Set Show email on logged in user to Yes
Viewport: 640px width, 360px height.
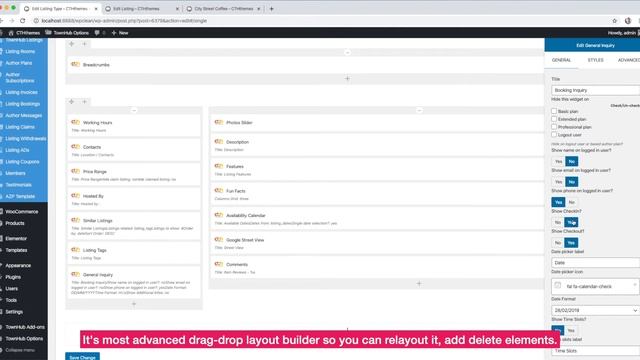(558, 182)
